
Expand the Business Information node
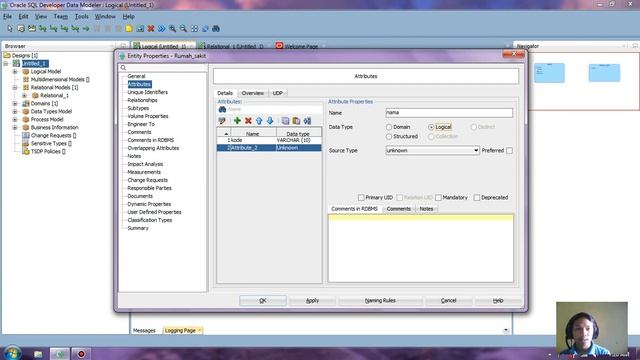pyautogui.click(x=15, y=127)
